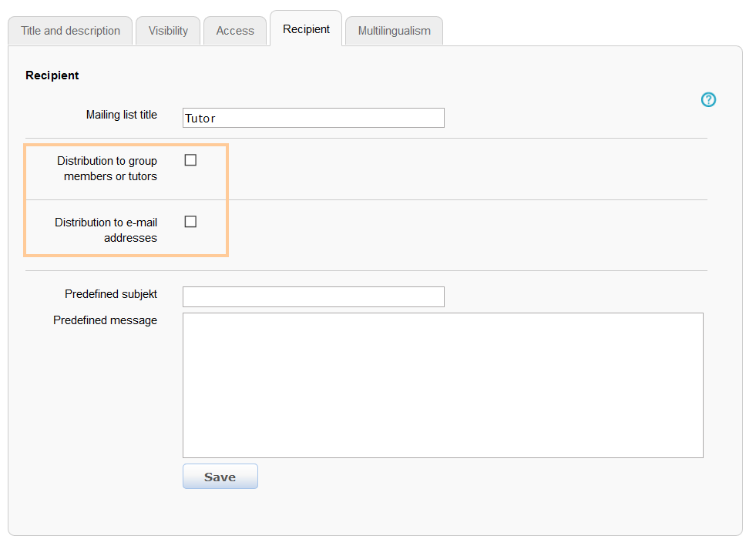Select the Recipient tab

(x=306, y=29)
